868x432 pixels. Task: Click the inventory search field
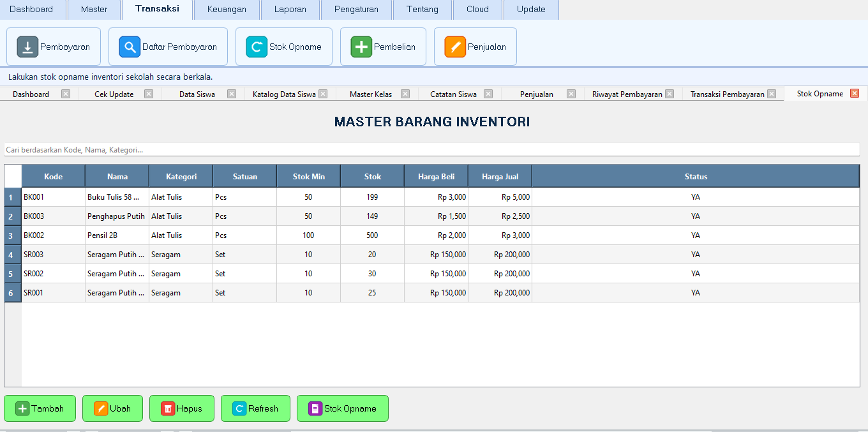431,150
